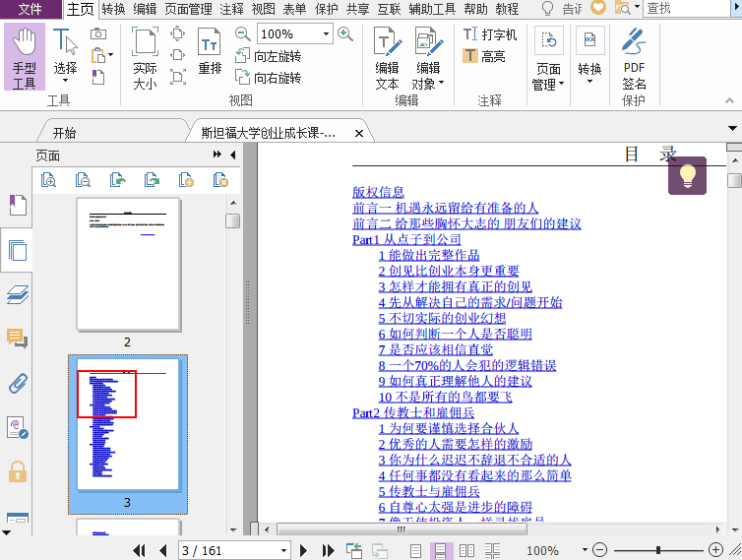The image size is (742, 560).
Task: Rotate view right (向右旋转)
Action: (x=268, y=77)
